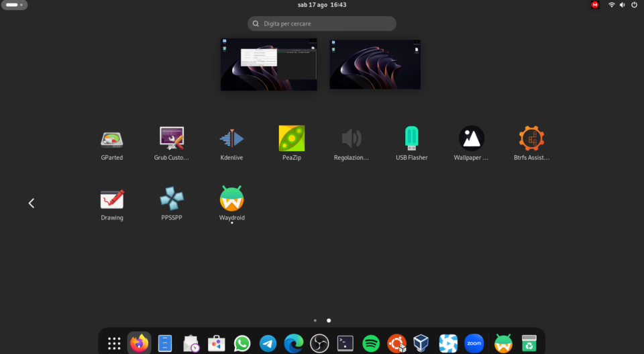Launch GParted from the app grid
Screen dimensions: 644x354
[x=112, y=140]
